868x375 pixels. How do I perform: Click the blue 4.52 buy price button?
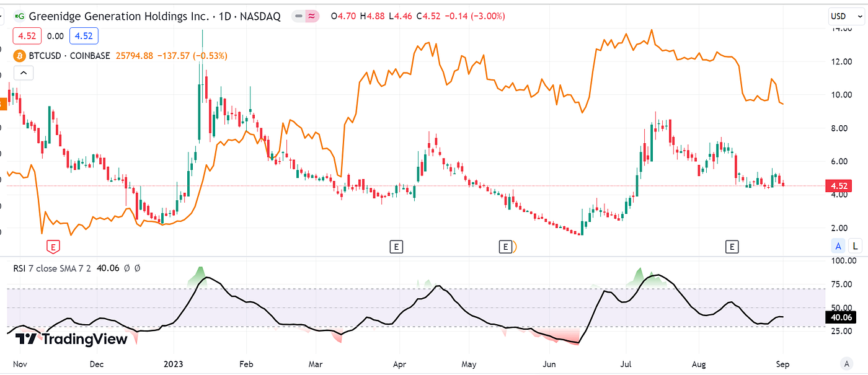(x=83, y=36)
